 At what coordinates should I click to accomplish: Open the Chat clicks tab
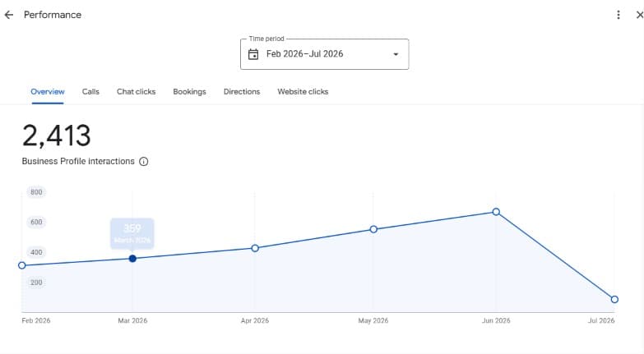[x=136, y=92]
